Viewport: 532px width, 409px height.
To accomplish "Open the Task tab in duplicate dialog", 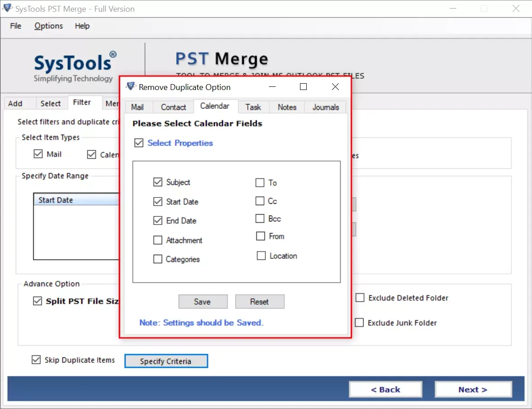I will [x=253, y=107].
